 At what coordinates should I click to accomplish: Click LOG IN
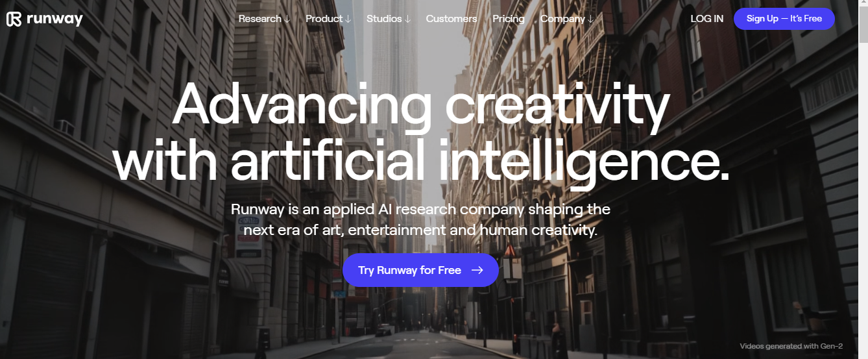click(707, 19)
